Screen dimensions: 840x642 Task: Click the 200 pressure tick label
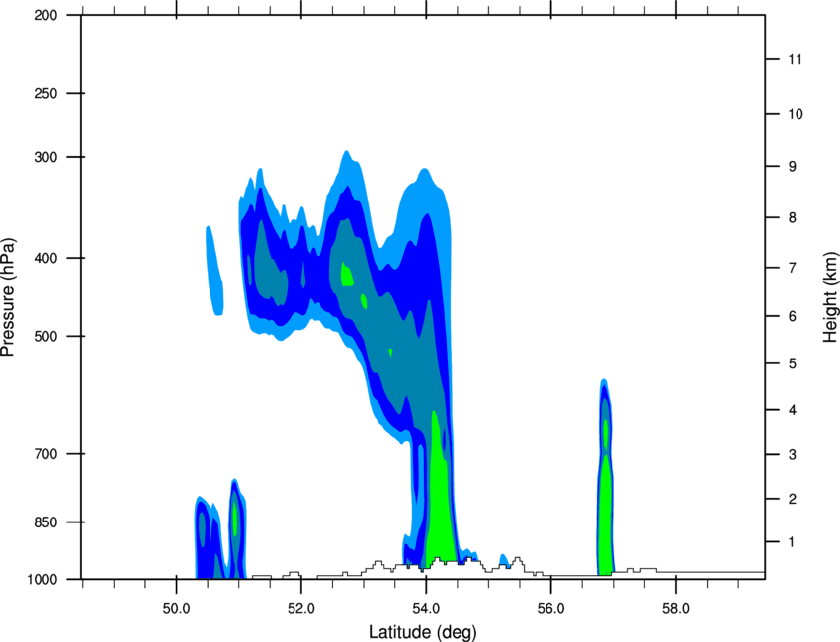[x=45, y=16]
